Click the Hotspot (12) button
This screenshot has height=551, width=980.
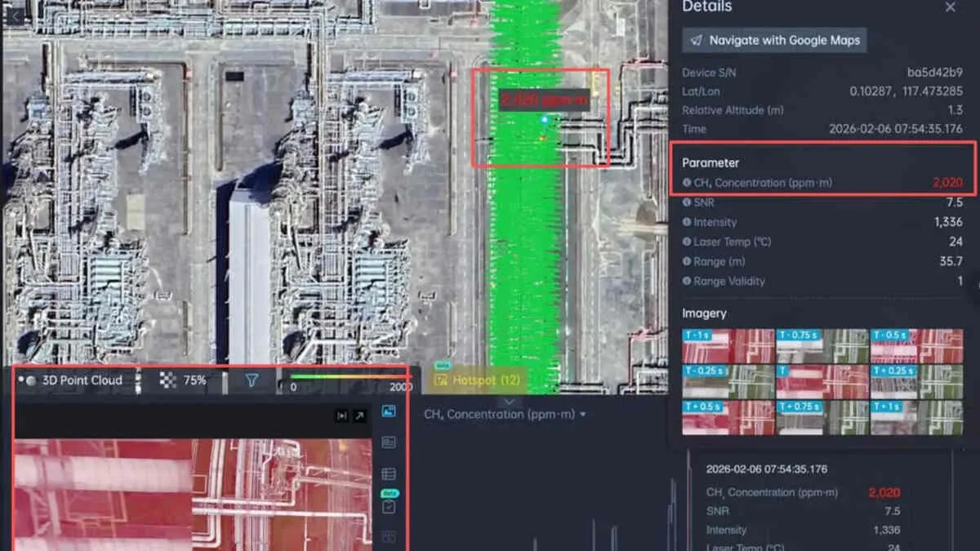click(x=477, y=380)
